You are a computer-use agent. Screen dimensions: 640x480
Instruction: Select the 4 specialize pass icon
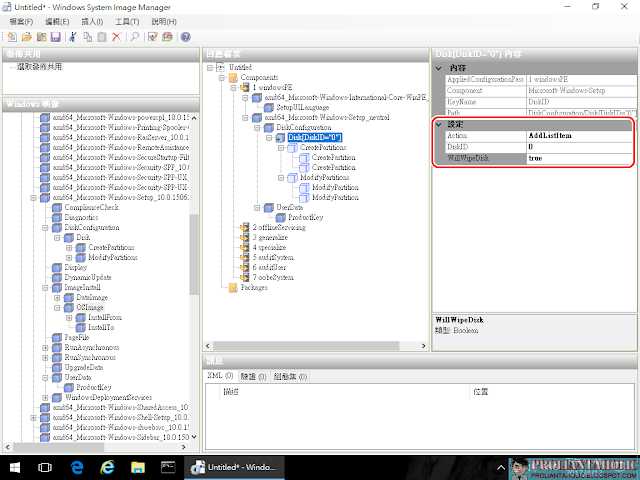pos(244,247)
